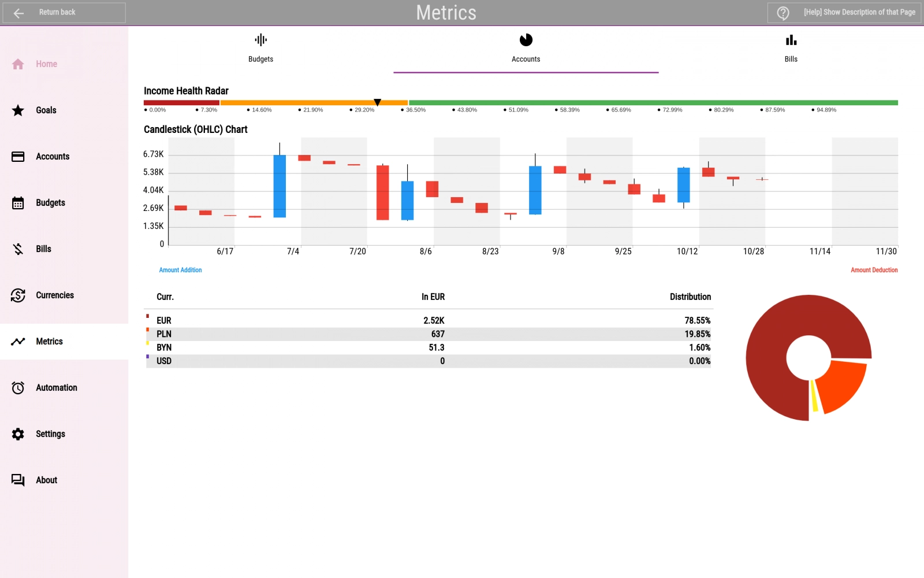Select the PLN currency row
This screenshot has width=924, height=578.
pos(428,334)
